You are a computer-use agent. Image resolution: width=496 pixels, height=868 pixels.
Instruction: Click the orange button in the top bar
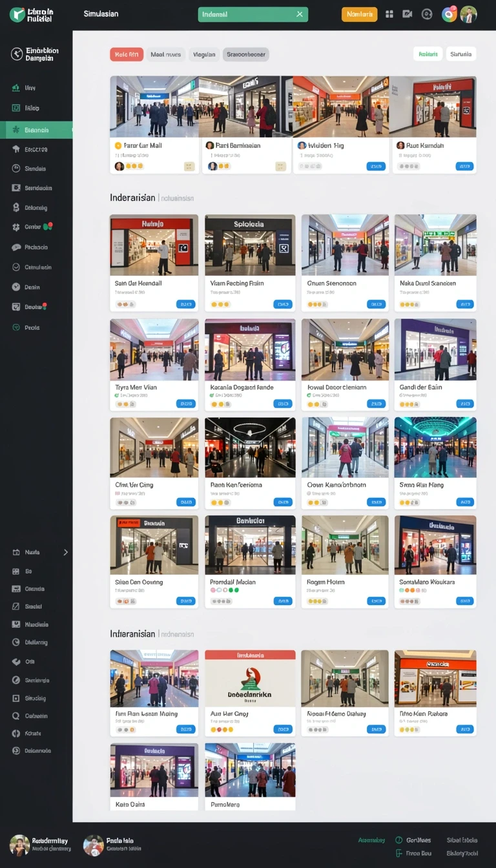[x=360, y=14]
